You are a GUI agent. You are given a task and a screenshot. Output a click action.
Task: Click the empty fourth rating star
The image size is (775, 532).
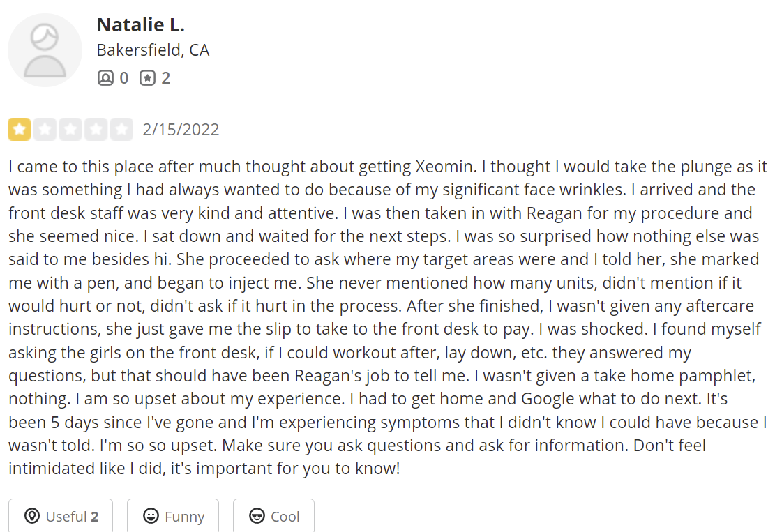click(96, 130)
